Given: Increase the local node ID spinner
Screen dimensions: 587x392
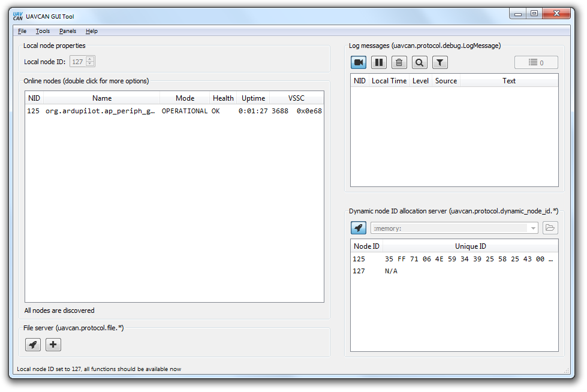Looking at the screenshot, I should (90, 59).
